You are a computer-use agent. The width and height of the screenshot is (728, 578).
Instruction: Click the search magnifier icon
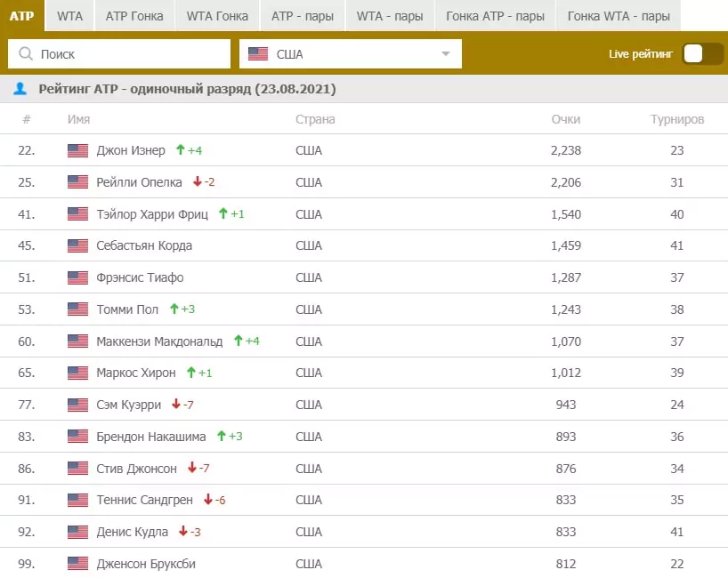click(26, 54)
